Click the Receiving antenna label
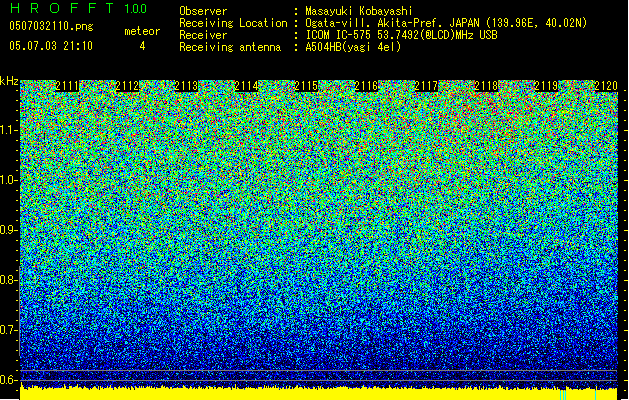This screenshot has width=629, height=400. point(230,47)
